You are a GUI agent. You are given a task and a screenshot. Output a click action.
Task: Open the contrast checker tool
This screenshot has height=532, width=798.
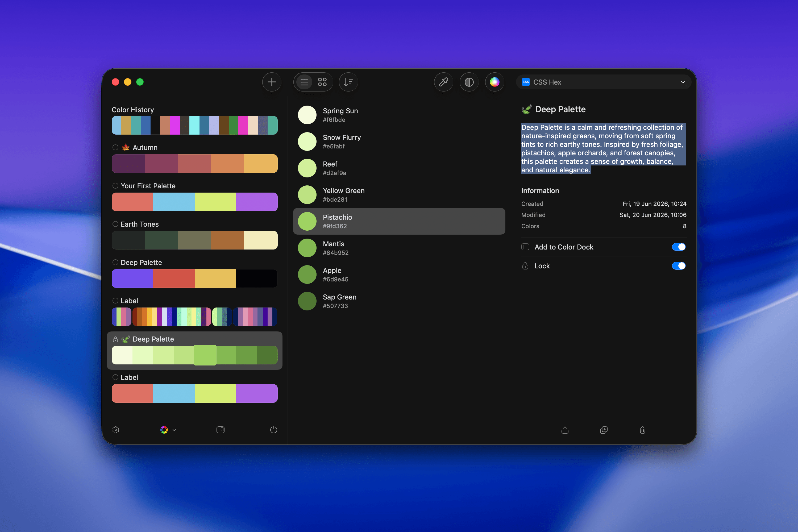(469, 82)
